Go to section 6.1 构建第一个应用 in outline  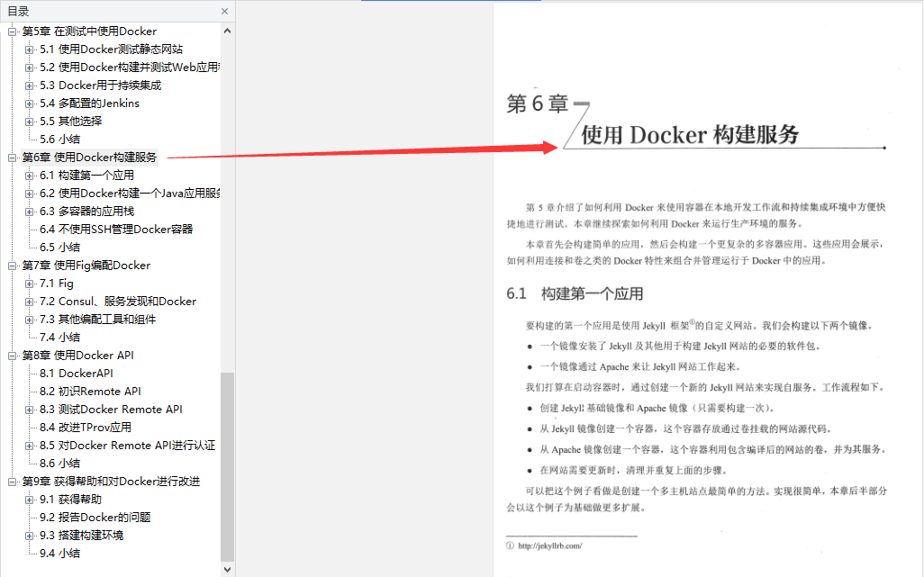86,176
